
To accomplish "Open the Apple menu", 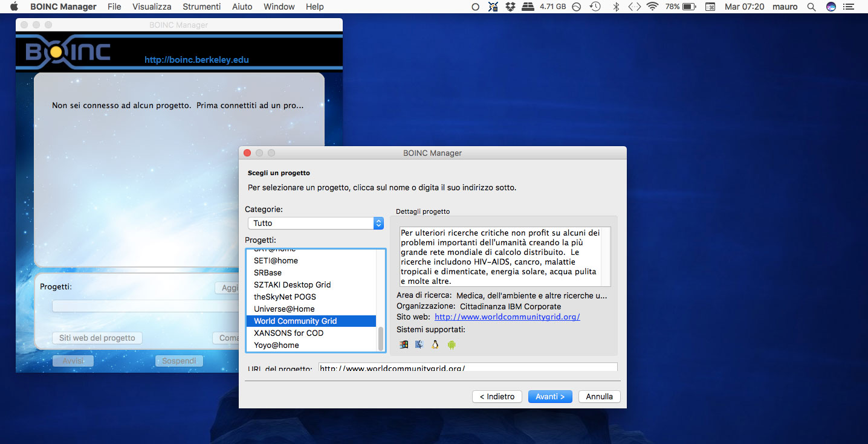I will (15, 7).
